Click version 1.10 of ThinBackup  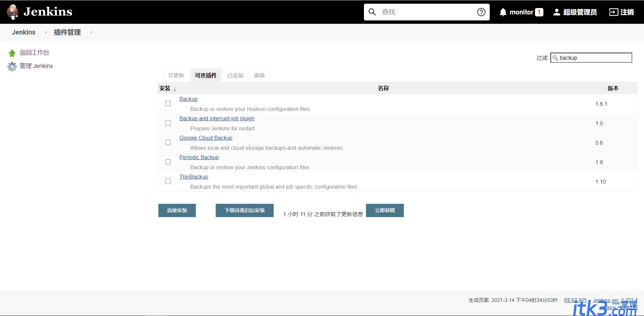(601, 182)
